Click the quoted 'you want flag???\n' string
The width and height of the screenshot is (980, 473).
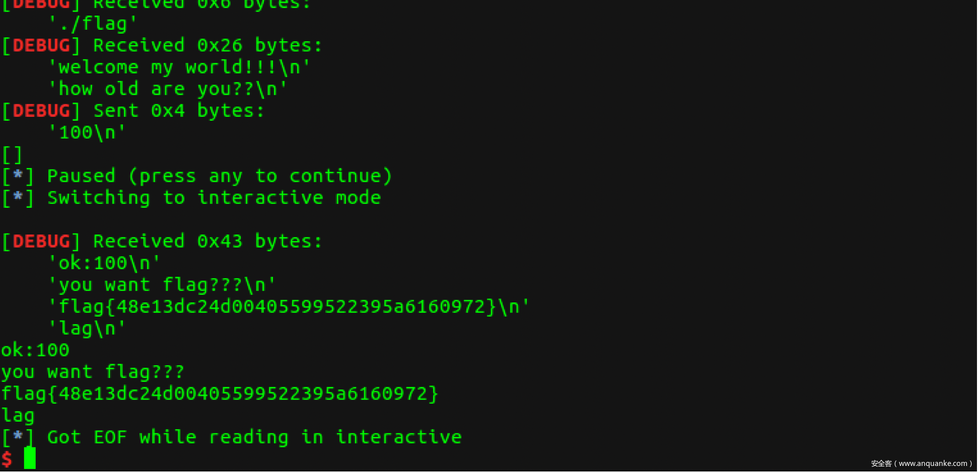click(x=162, y=285)
